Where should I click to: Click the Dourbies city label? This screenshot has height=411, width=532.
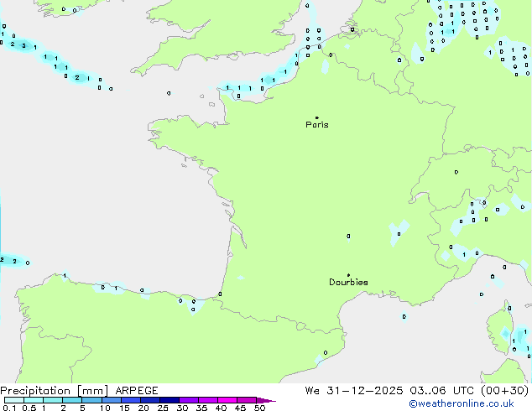coord(348,282)
